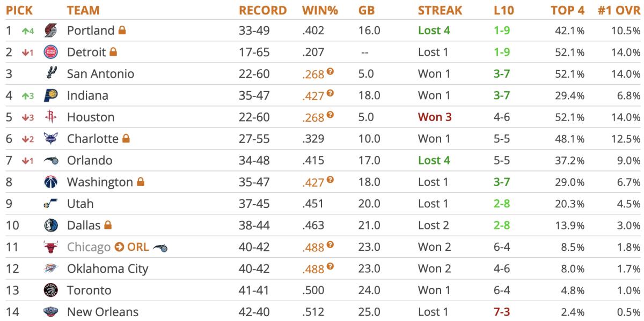Click the question mark beside Indiana's win percentage
644x321 pixels.
coord(331,93)
